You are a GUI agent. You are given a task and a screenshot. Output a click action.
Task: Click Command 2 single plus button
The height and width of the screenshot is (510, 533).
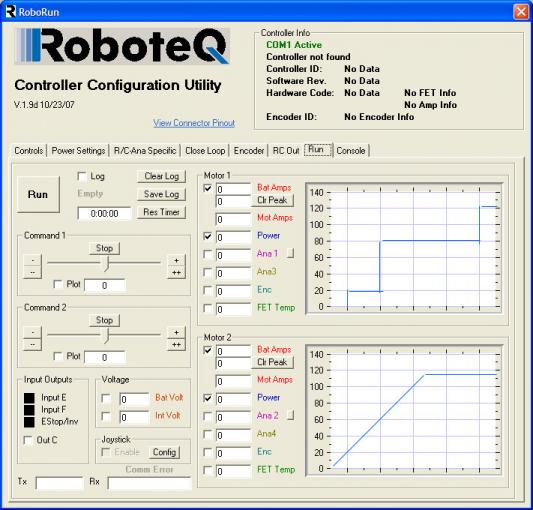coord(176,333)
